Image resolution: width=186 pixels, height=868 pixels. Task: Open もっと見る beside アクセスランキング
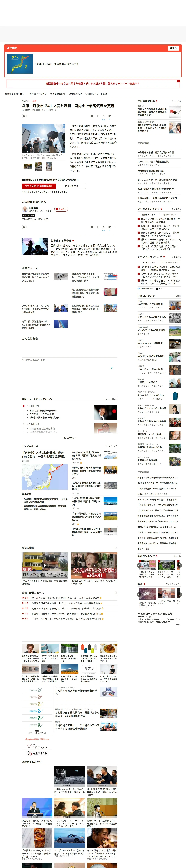[176, 209]
